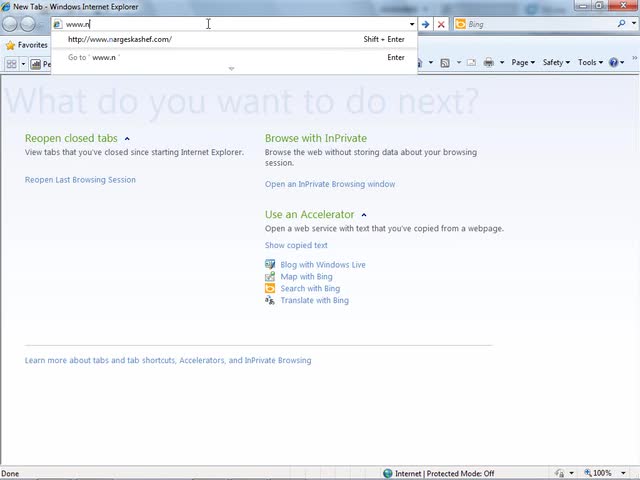Click the Blog with Windows Live icon

[x=270, y=264]
